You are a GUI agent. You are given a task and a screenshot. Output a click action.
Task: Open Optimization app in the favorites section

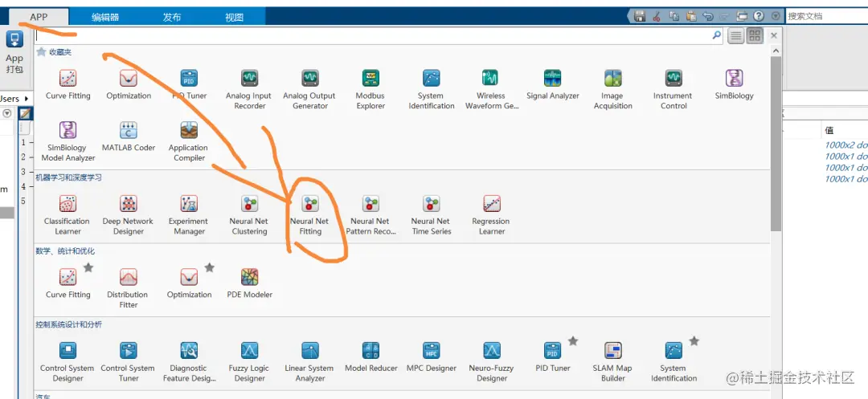129,84
